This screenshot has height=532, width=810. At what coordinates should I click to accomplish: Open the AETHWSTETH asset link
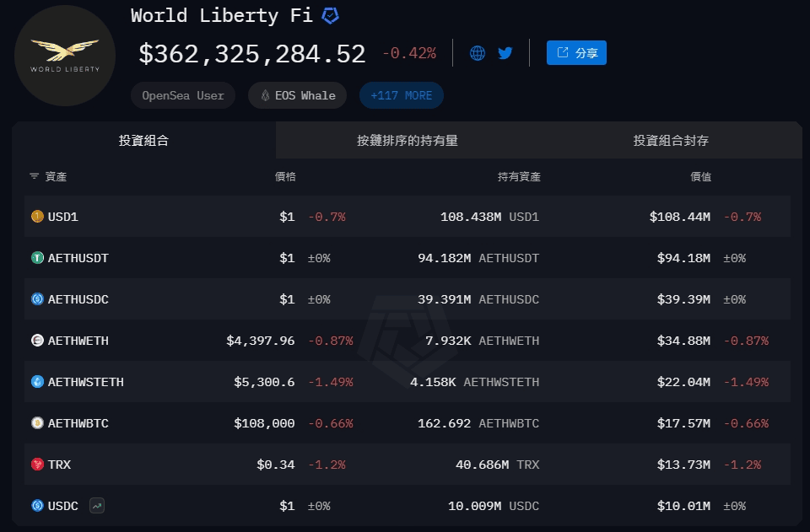(85, 382)
